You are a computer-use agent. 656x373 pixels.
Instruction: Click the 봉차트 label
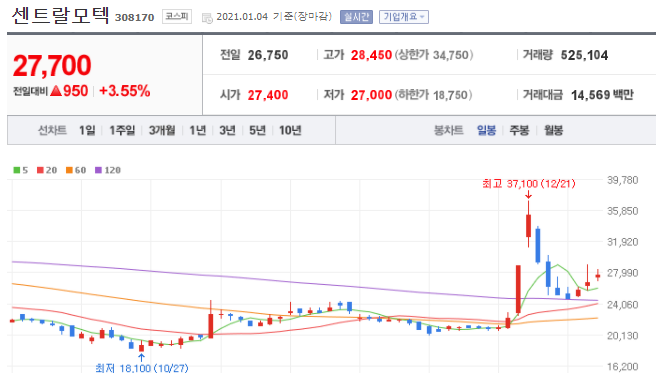click(448, 130)
